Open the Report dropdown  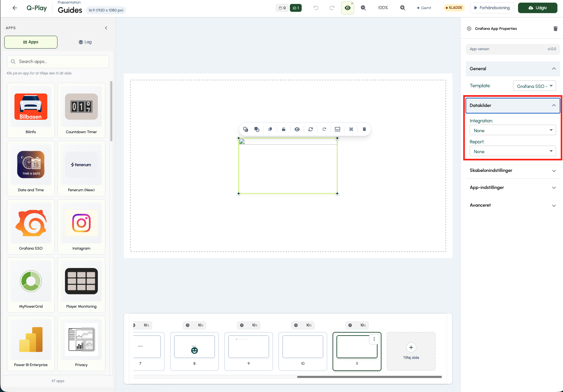(x=513, y=151)
